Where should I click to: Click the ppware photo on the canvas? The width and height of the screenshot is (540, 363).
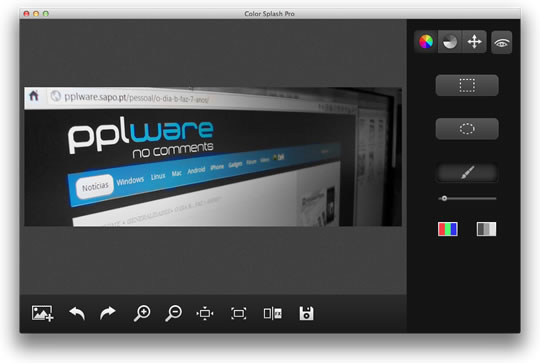[x=213, y=157]
